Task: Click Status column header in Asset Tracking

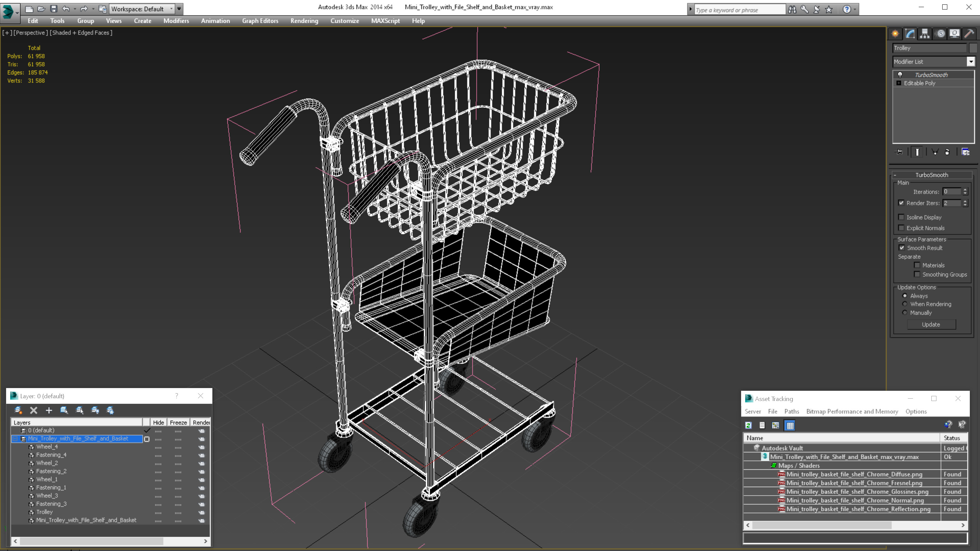Action: point(954,438)
